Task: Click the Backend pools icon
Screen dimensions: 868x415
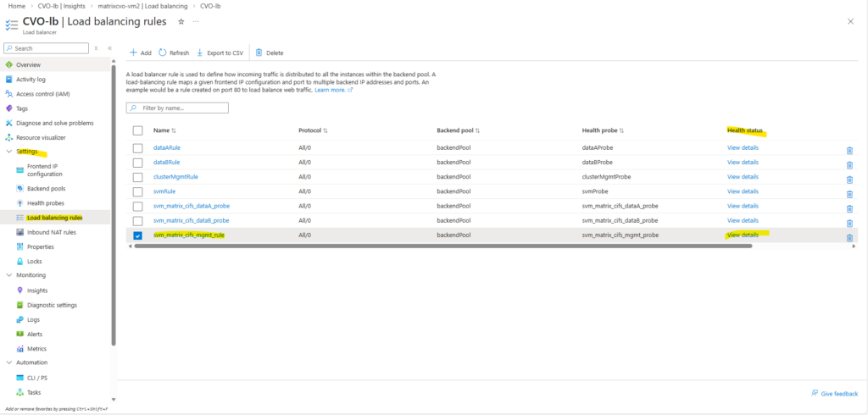Action: click(20, 189)
